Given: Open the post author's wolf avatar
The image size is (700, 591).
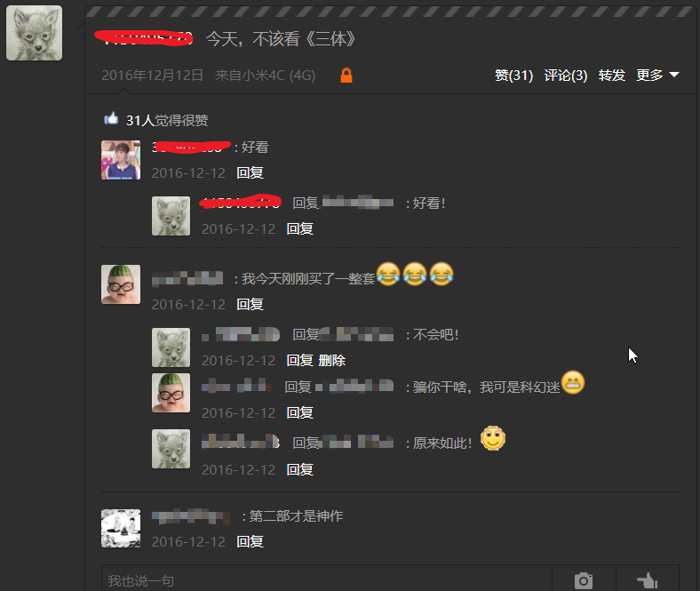Looking at the screenshot, I should [34, 33].
